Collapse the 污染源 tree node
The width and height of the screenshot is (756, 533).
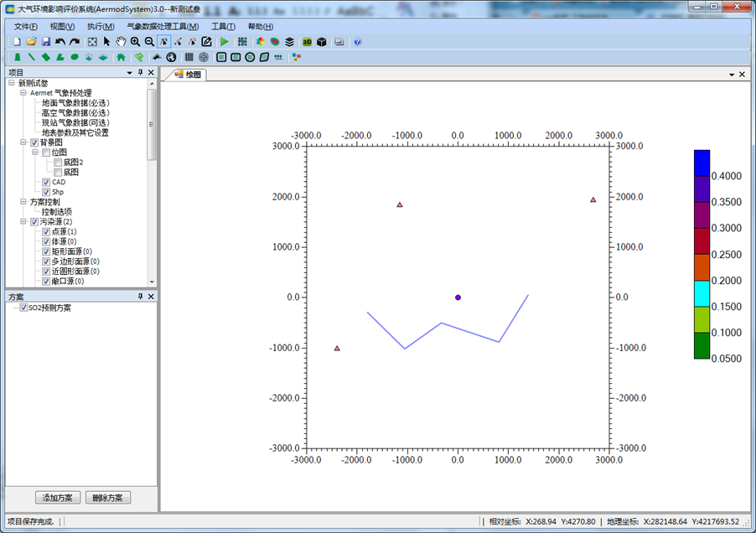click(x=23, y=221)
